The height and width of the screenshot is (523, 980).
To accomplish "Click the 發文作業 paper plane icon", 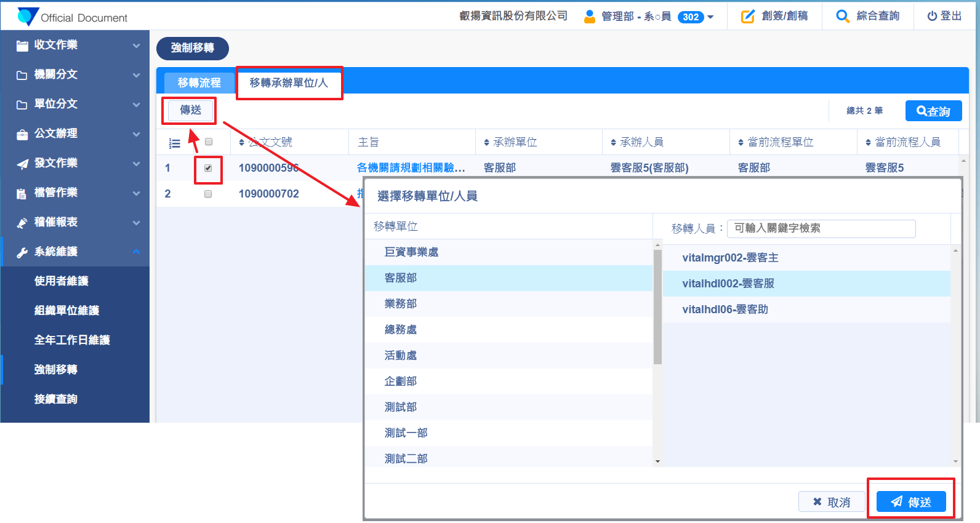I will (x=22, y=164).
